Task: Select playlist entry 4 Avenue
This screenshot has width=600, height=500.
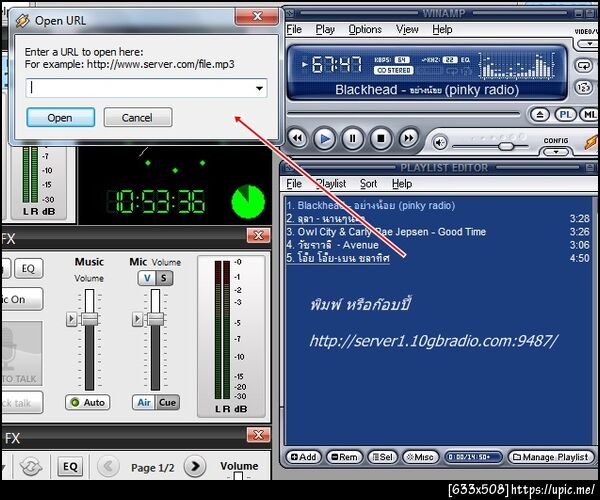Action: tap(438, 245)
